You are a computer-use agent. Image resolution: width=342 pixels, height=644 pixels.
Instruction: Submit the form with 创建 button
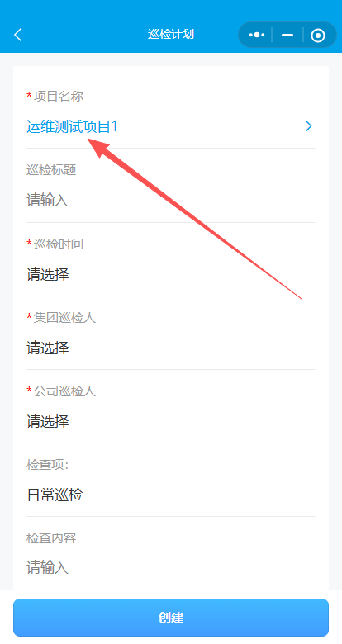tap(171, 618)
